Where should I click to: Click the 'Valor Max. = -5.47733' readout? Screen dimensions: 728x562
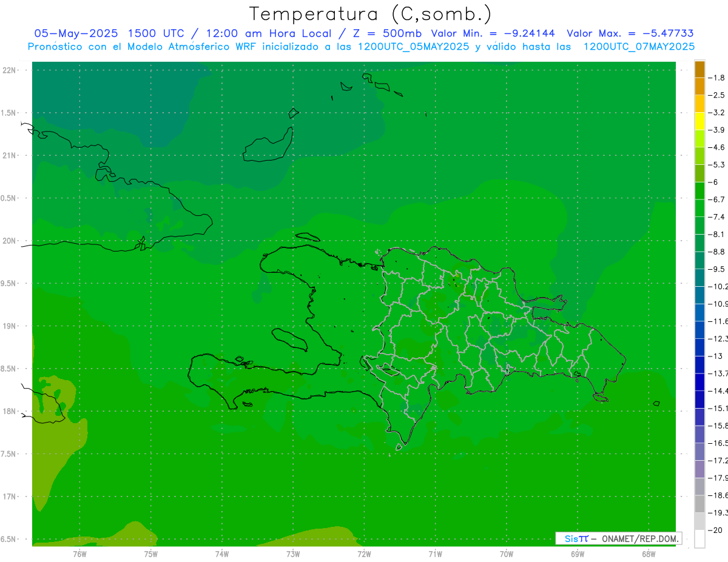tap(630, 33)
